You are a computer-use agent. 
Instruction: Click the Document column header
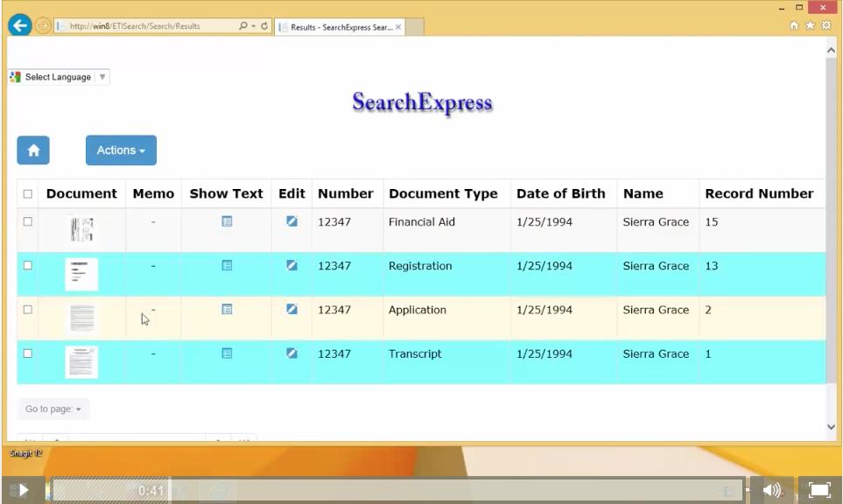[x=81, y=194]
